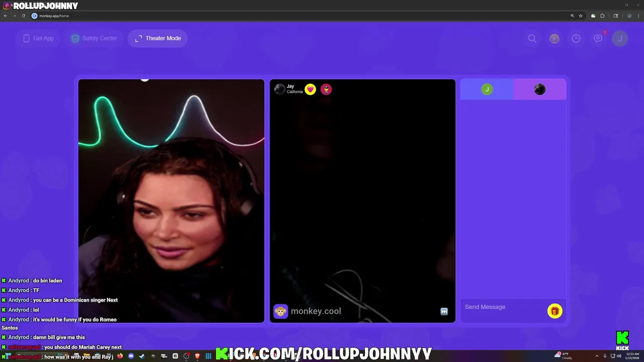Open the clock showing 12:53 AM

[x=632, y=356]
